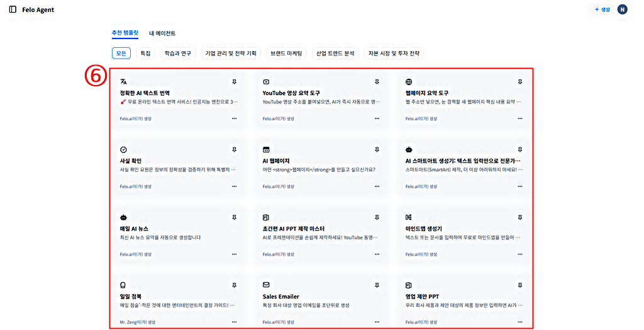Open the 웹페이지 요약 도구 template title

coord(427,93)
